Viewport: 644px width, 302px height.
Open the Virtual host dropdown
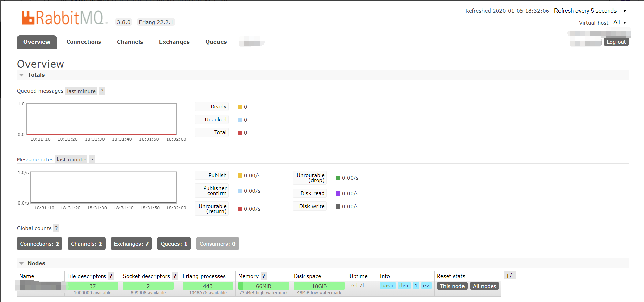click(x=619, y=23)
